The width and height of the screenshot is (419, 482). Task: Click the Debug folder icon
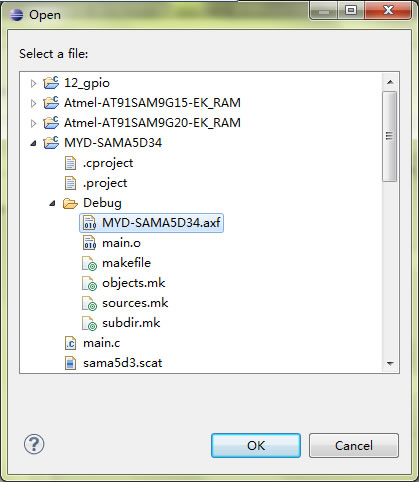(x=70, y=203)
